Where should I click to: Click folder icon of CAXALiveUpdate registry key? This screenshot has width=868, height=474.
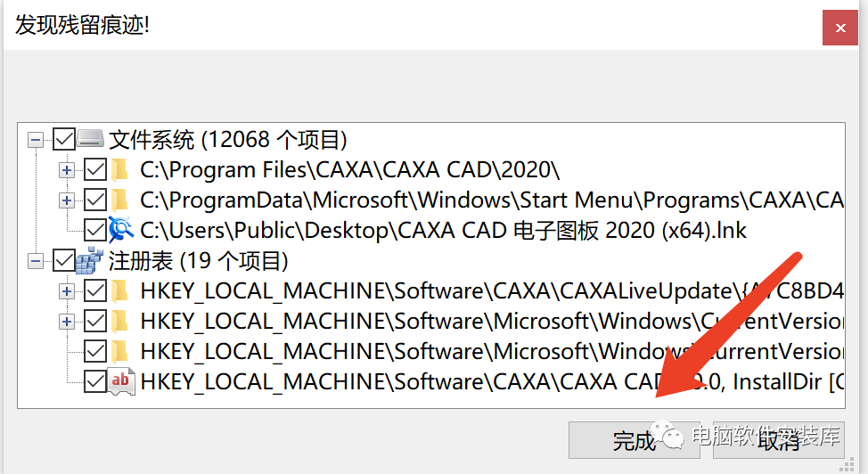coord(119,290)
